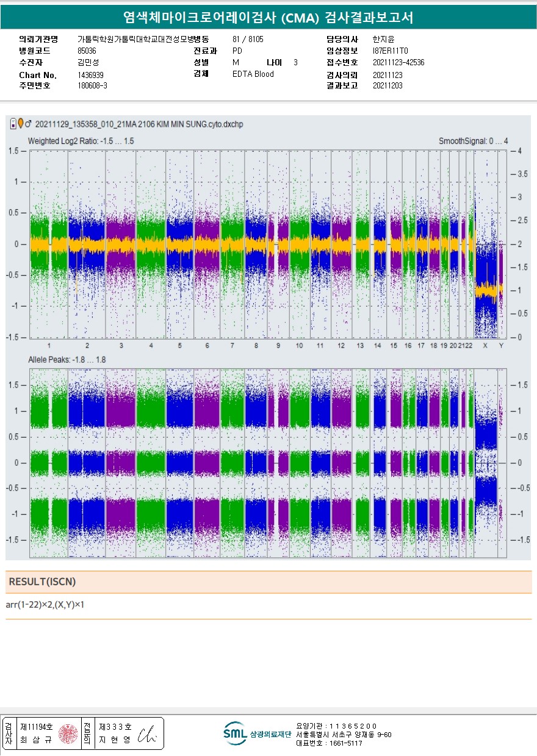The width and height of the screenshot is (537, 756).
Task: Click the specimen value EDTA Blood
Action: (253, 74)
